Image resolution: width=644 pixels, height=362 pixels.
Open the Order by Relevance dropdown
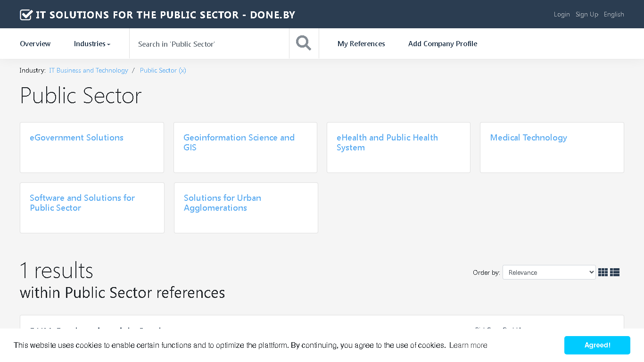(x=549, y=272)
